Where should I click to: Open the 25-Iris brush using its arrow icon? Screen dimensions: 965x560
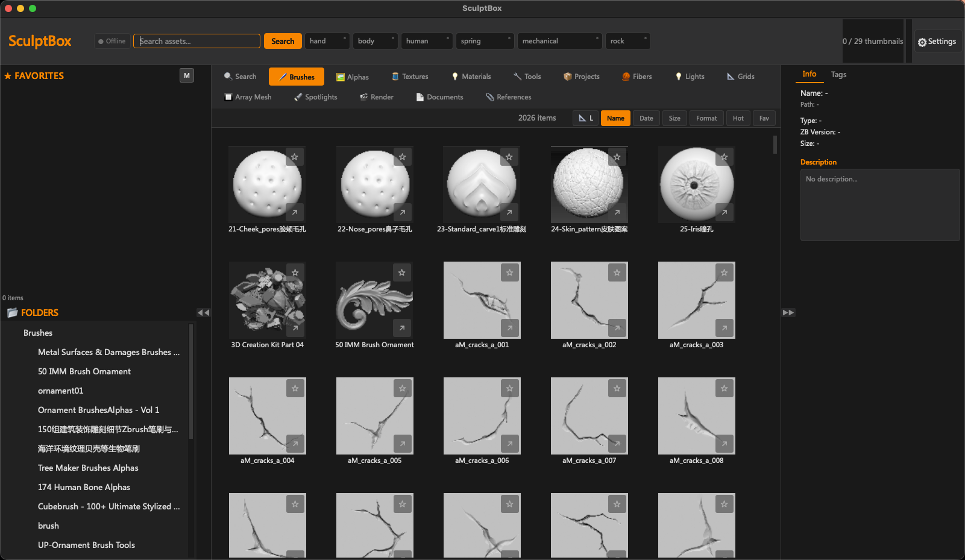(x=725, y=212)
